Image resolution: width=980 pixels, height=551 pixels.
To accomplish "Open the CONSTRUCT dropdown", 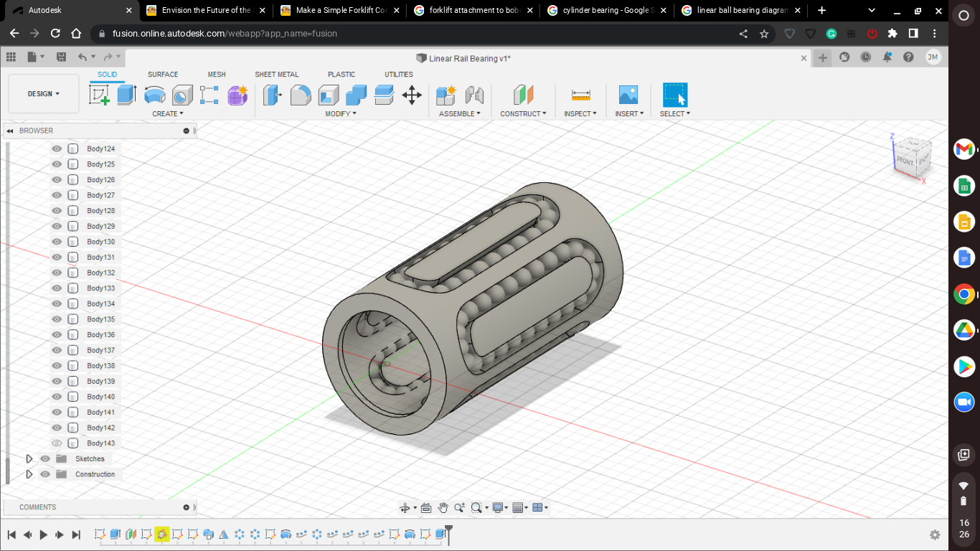I will (x=523, y=113).
